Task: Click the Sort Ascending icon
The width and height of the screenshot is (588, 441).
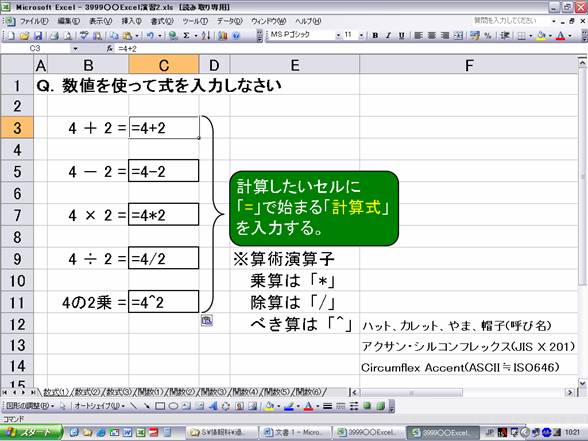Action: [206, 36]
